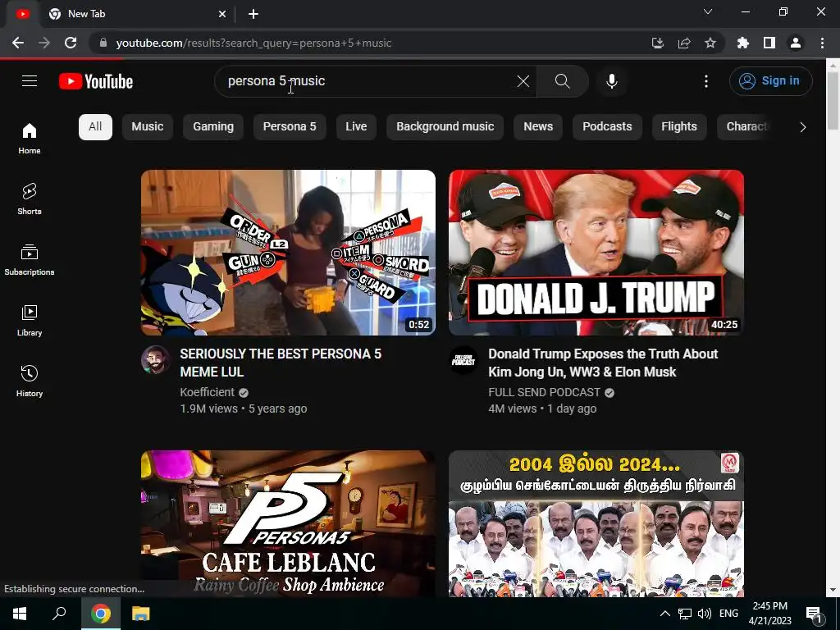Clear the search box with the X icon
This screenshot has width=840, height=630.
pyautogui.click(x=523, y=81)
